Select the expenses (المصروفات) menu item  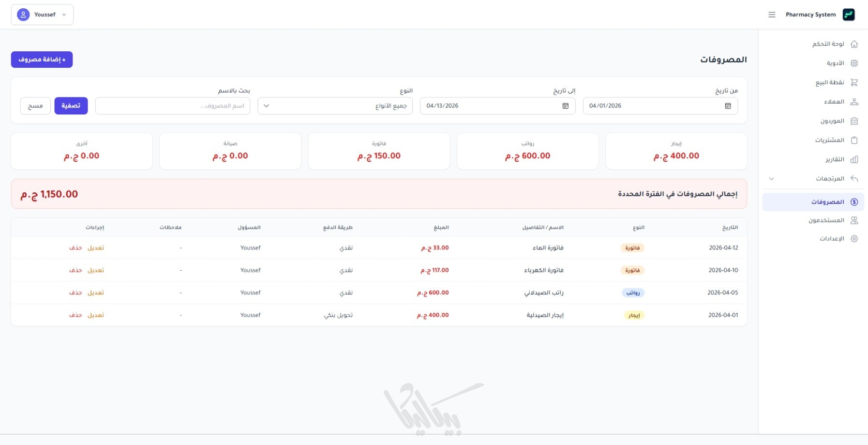click(x=827, y=202)
